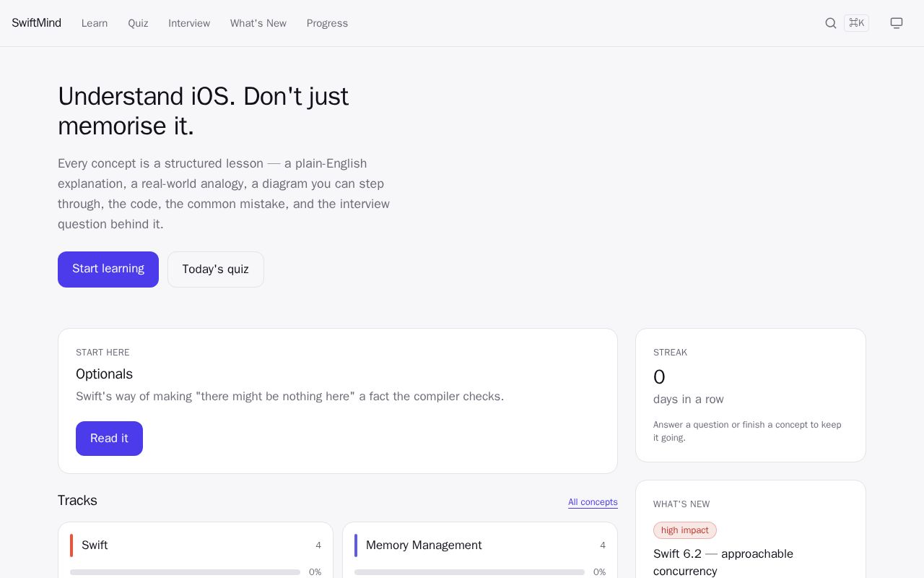Open search via magnifier icon

(831, 23)
